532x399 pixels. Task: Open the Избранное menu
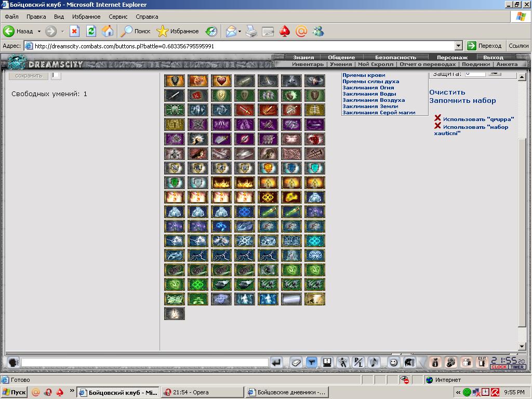(x=86, y=17)
